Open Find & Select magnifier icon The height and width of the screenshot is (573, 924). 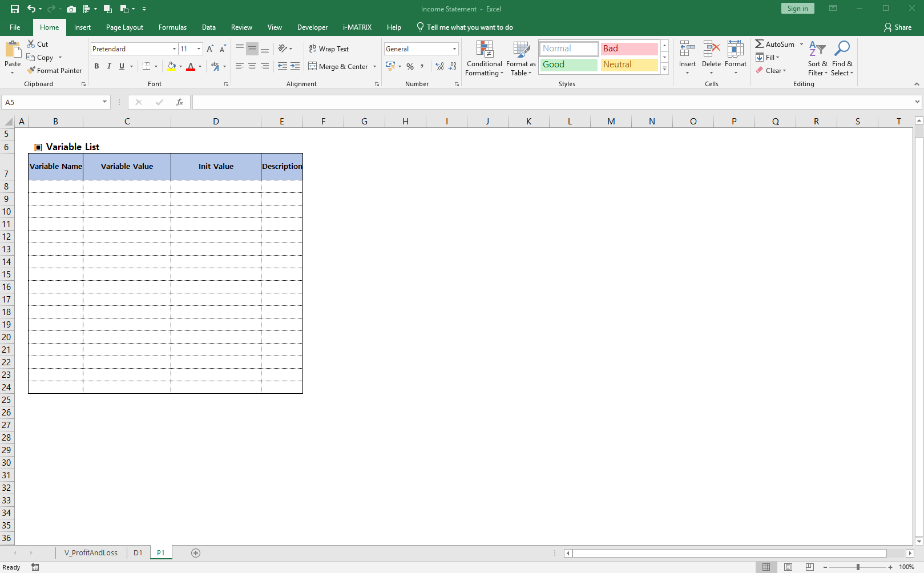tap(842, 49)
